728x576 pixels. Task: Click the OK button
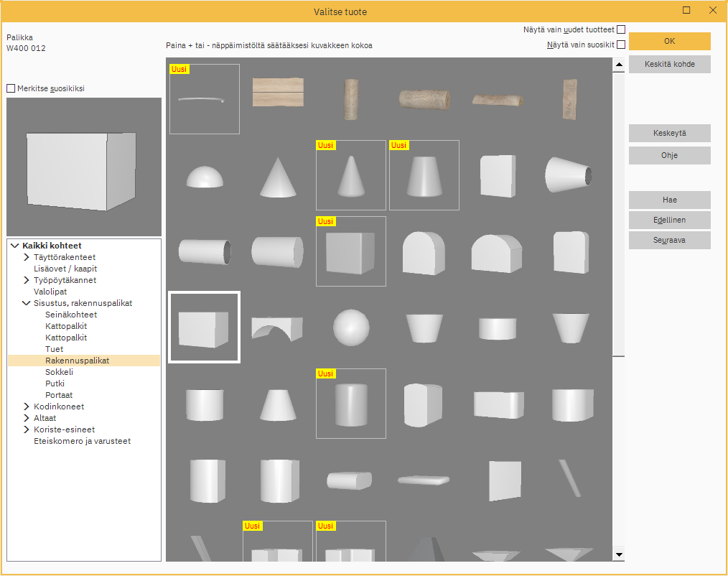coord(669,41)
